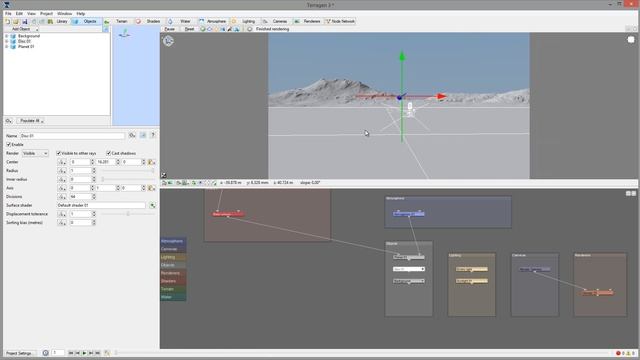640x360 pixels.
Task: Click the play animation button
Action: click(84, 353)
